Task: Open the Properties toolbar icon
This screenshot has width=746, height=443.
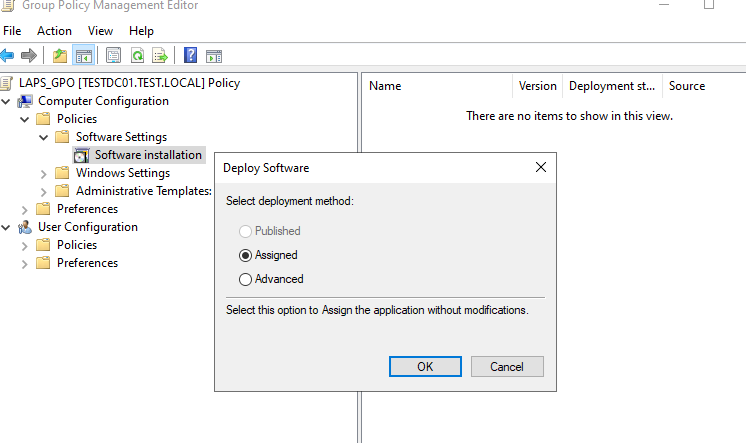Action: [113, 55]
